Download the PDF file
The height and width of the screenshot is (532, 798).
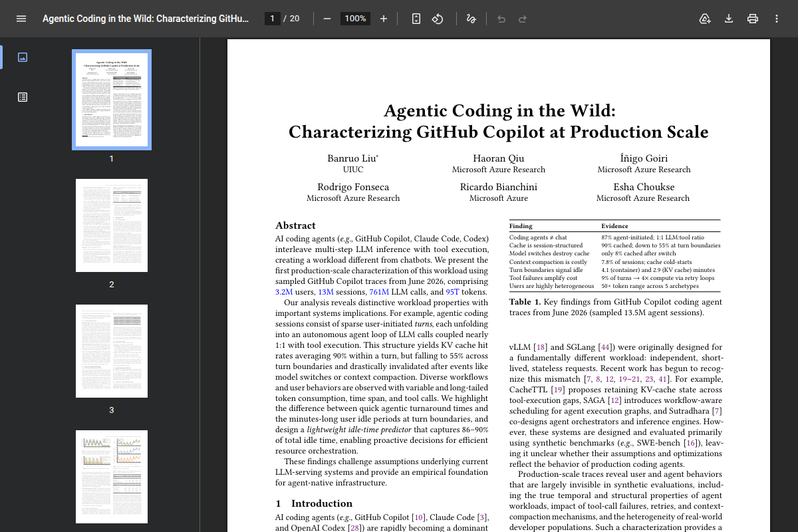(729, 19)
